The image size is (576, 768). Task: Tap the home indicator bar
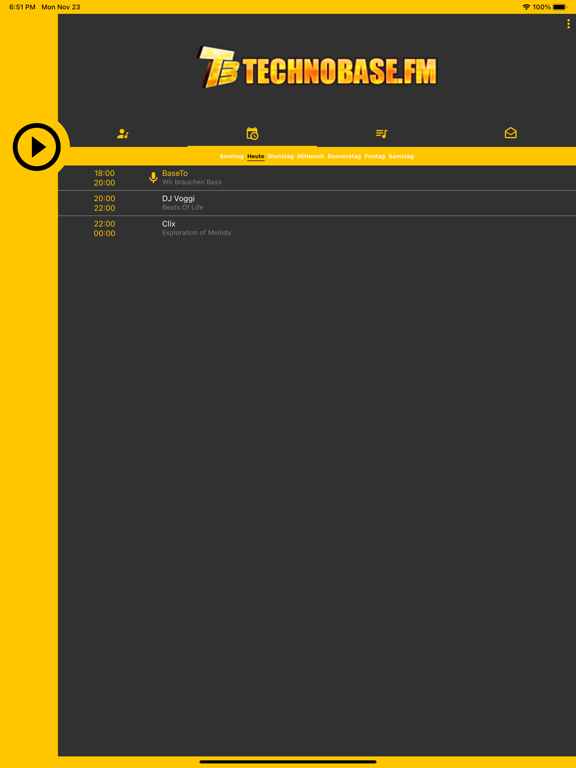(x=288, y=762)
